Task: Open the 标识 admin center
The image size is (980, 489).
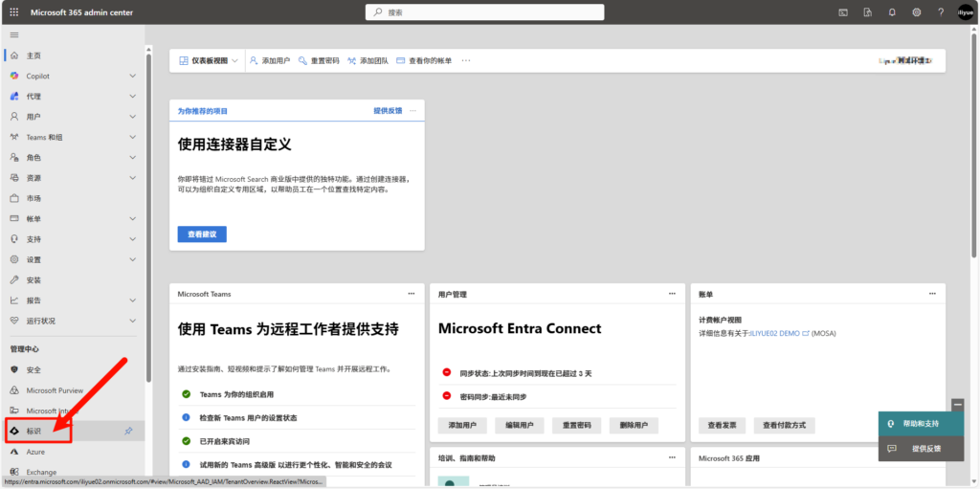Action: 34,432
